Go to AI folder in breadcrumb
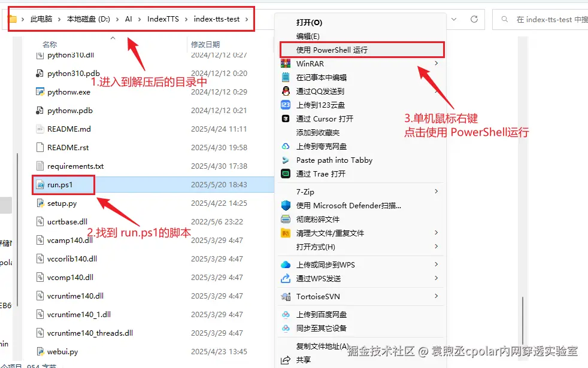The width and height of the screenshot is (588, 368). (128, 19)
